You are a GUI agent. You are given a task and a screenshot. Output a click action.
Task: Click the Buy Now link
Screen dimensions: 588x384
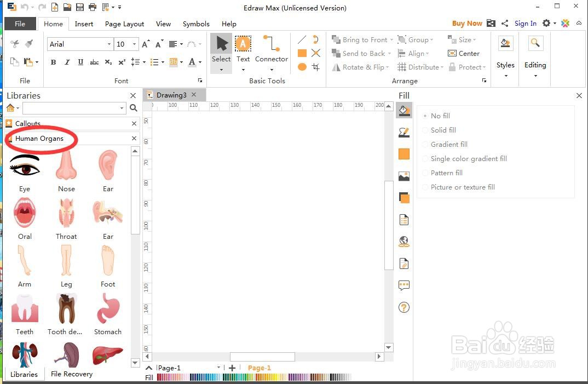[467, 23]
